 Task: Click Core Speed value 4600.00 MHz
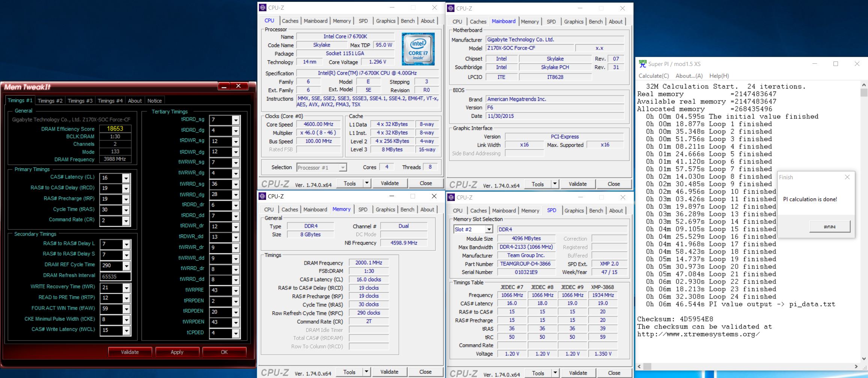[x=319, y=124]
